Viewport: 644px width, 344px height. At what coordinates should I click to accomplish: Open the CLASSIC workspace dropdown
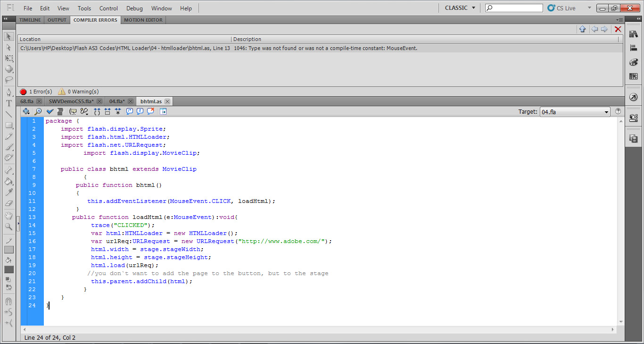[x=460, y=8]
